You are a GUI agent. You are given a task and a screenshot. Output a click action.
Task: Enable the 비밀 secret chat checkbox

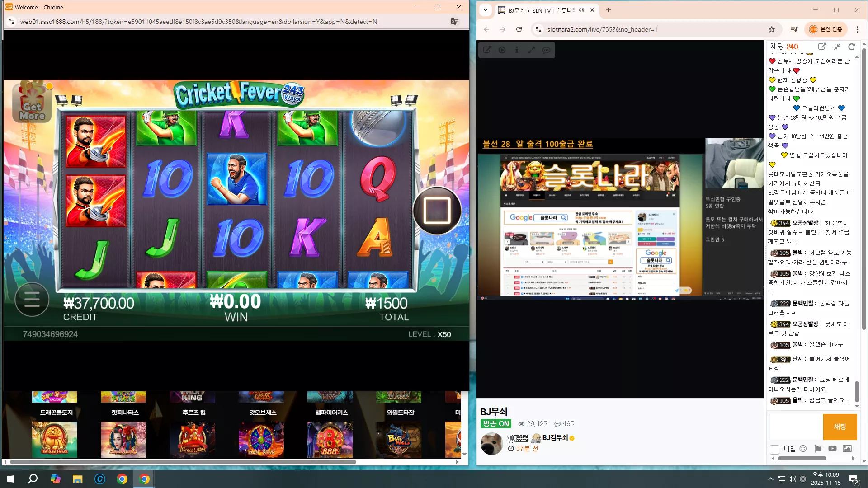[x=774, y=449]
